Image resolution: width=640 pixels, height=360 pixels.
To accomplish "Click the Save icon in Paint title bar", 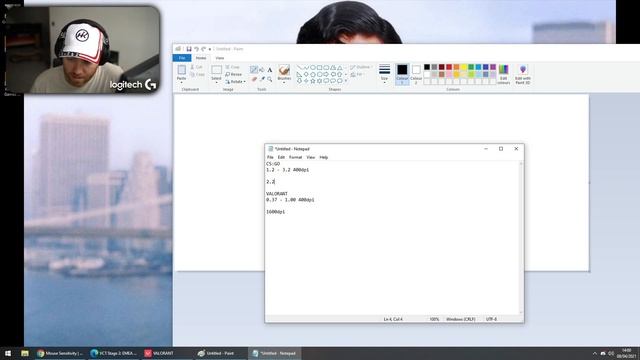I will pos(189,49).
